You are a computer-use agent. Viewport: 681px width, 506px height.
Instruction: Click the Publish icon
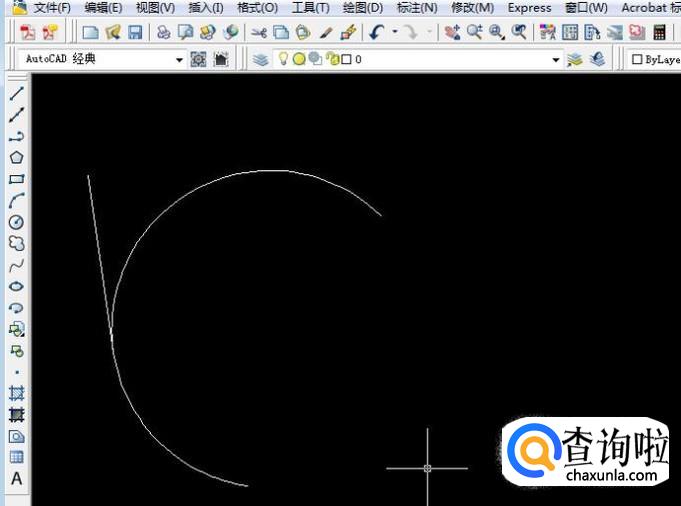pos(208,32)
